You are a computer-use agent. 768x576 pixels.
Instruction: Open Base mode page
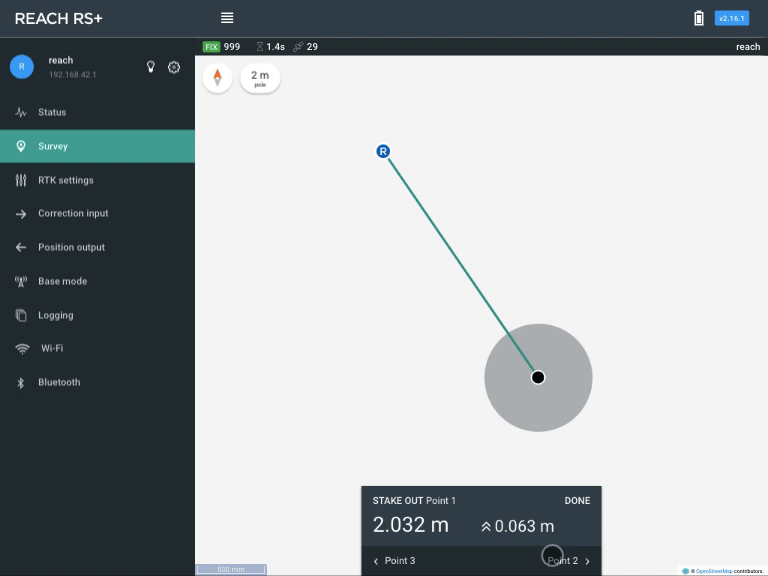(x=97, y=281)
